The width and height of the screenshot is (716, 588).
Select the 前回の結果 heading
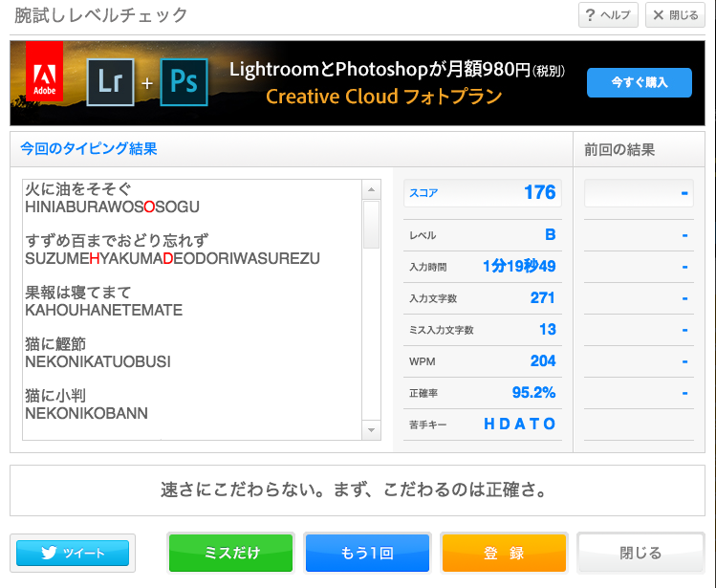pos(619,149)
